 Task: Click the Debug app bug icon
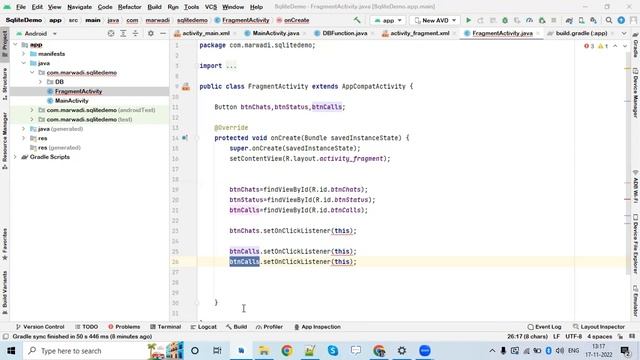click(x=505, y=20)
